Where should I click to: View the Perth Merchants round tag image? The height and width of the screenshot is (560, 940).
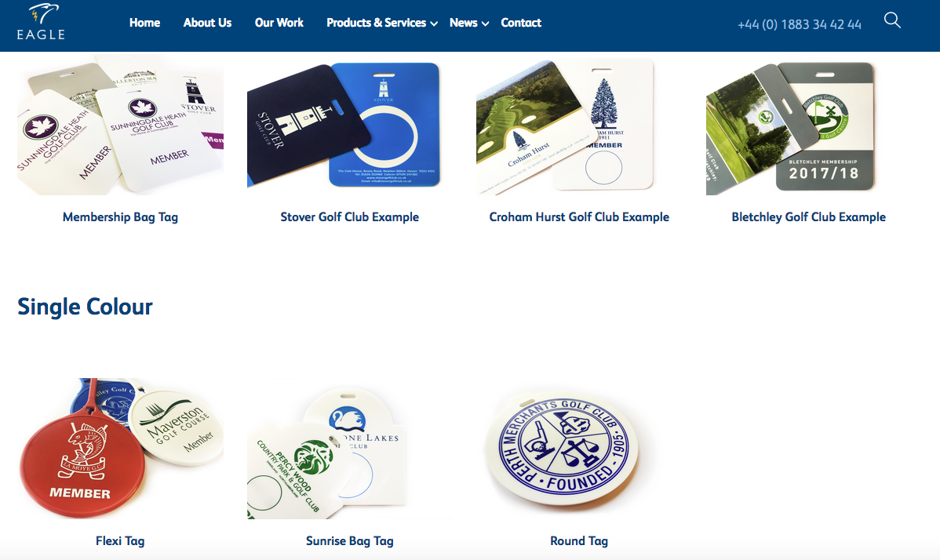point(563,448)
